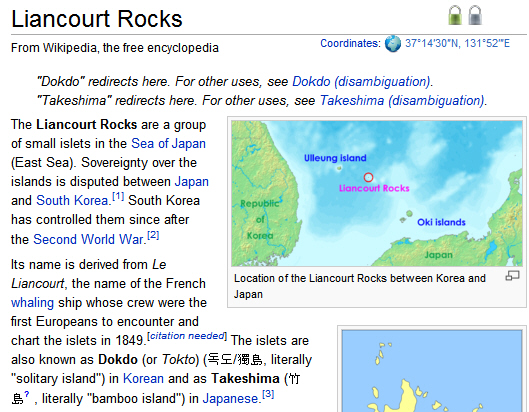
Task: Jump to footnote reference [2]
Action: [153, 235]
